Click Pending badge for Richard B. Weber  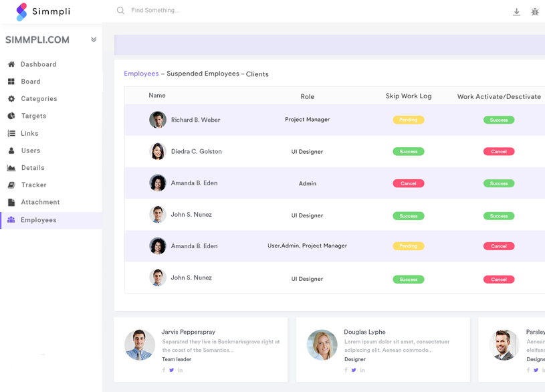[x=408, y=120]
